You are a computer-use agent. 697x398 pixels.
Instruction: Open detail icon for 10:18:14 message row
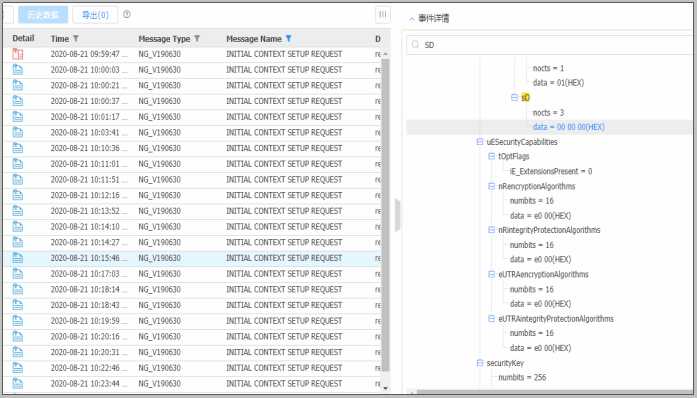point(18,289)
